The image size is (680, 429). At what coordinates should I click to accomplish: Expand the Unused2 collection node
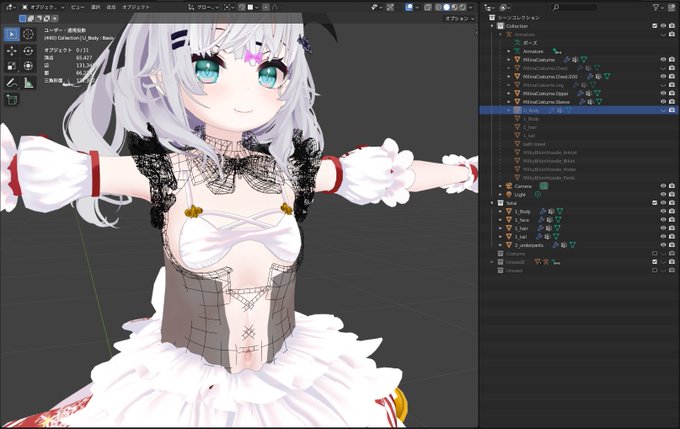click(492, 262)
